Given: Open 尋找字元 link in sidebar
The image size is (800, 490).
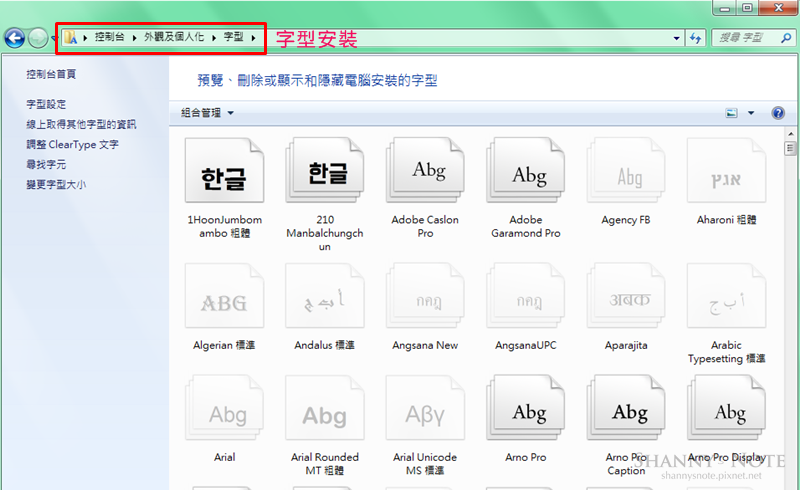Looking at the screenshot, I should (x=46, y=164).
